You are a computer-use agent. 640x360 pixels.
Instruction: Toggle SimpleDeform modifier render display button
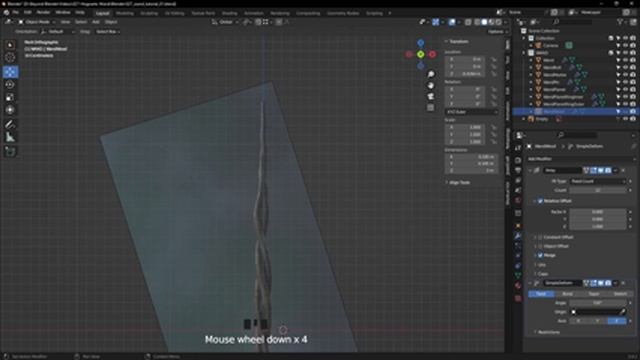[608, 283]
